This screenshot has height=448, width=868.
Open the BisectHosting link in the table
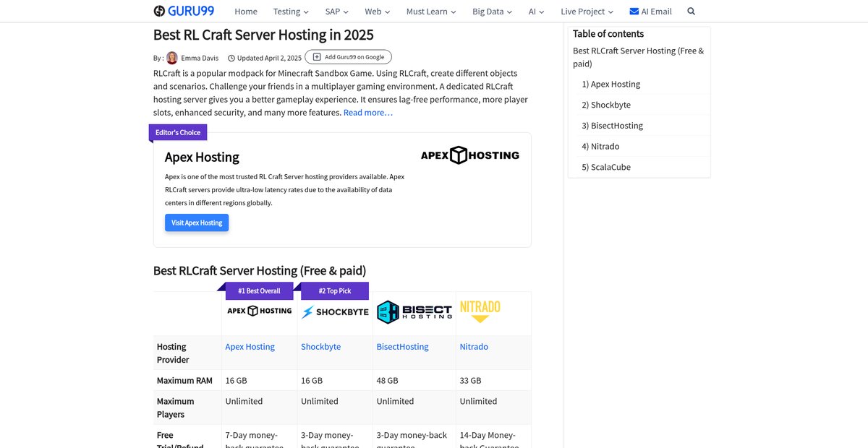403,347
